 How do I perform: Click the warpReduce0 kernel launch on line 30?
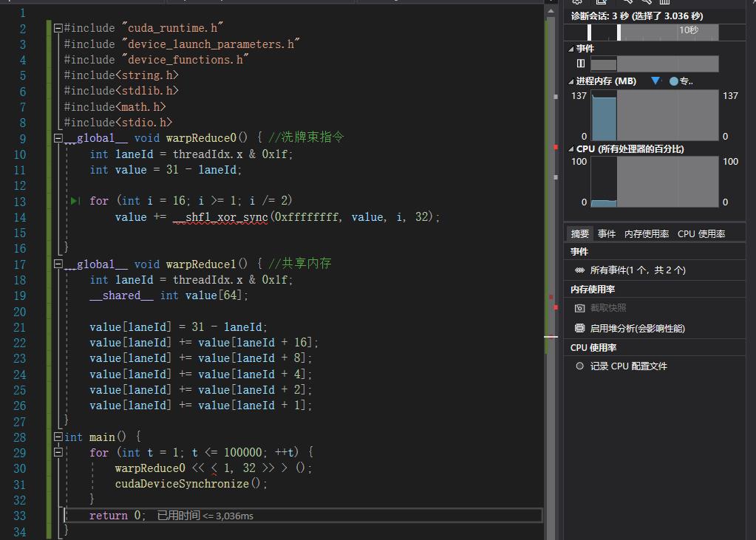[213, 468]
